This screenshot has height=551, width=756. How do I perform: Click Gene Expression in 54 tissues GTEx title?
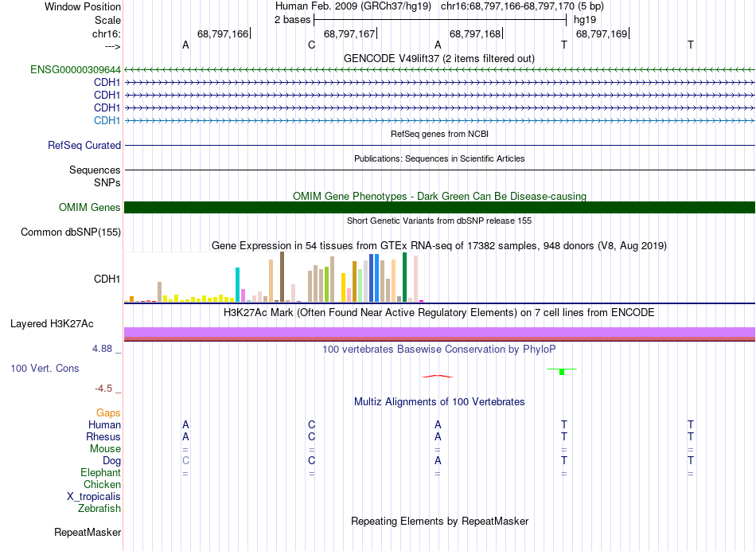coord(439,245)
